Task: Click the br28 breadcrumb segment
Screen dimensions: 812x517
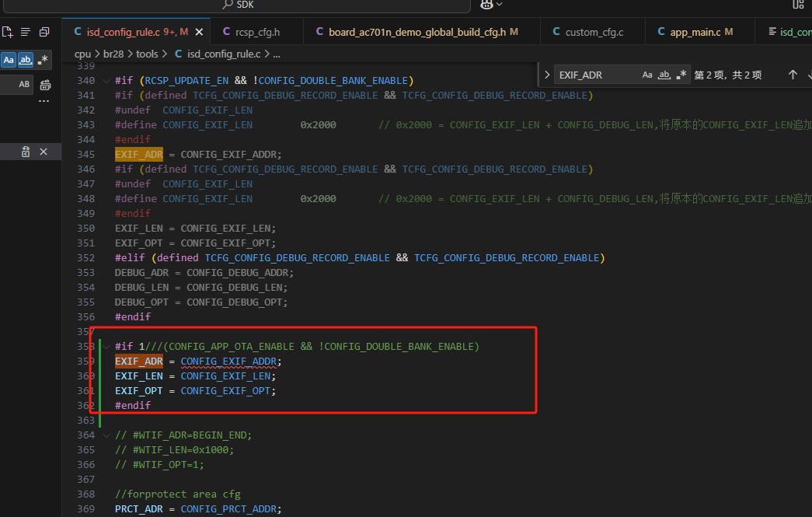Action: (113, 54)
